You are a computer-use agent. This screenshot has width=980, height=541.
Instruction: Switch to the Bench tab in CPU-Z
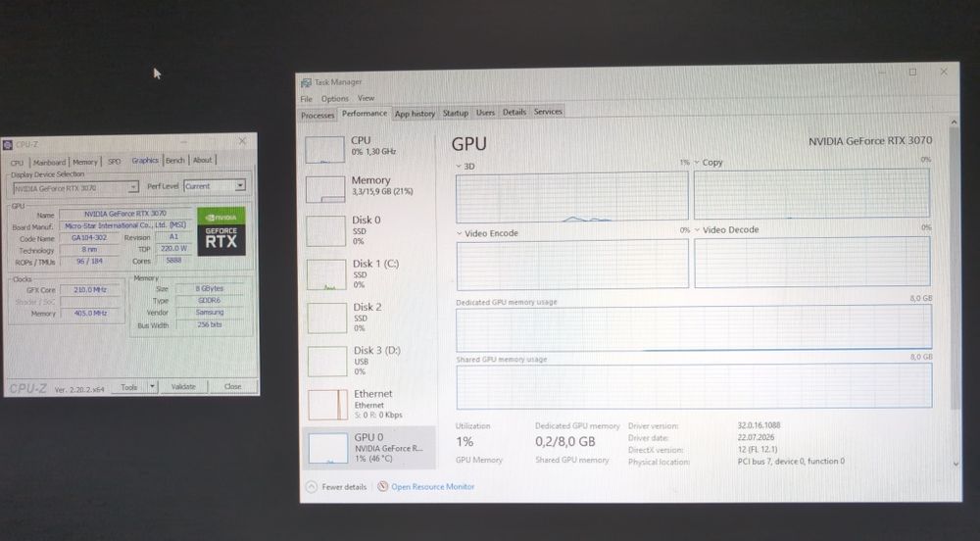pos(175,161)
